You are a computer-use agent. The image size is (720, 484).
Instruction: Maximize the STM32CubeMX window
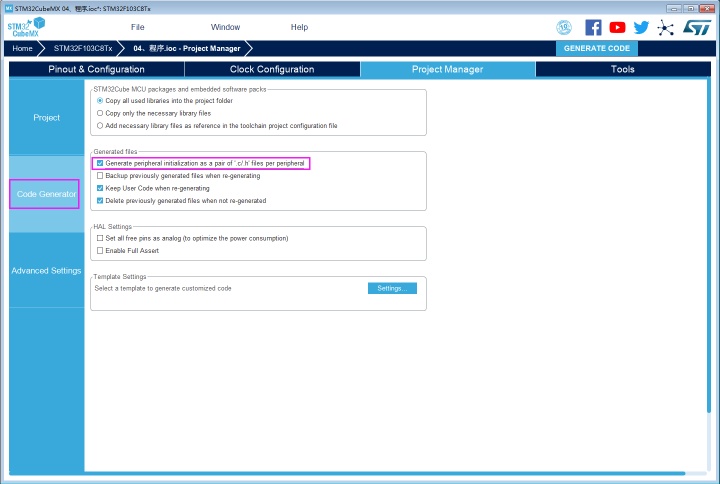point(690,8)
